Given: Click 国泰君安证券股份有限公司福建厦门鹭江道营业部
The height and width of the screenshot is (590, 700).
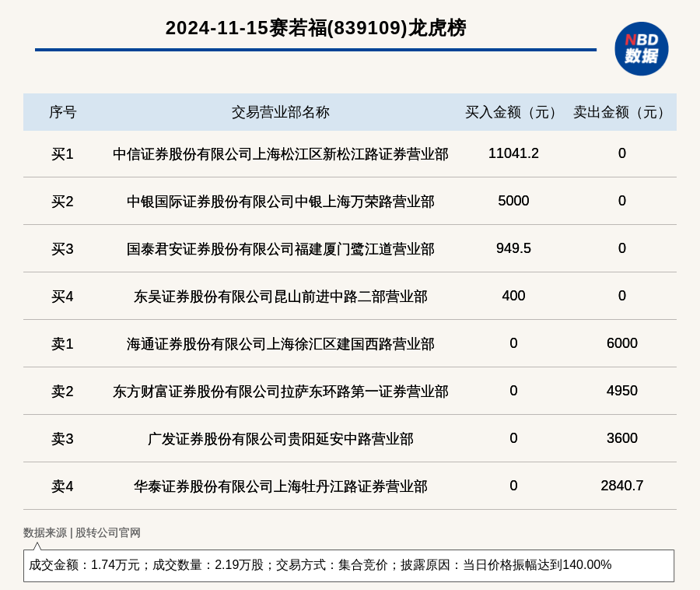Looking at the screenshot, I should [280, 249].
